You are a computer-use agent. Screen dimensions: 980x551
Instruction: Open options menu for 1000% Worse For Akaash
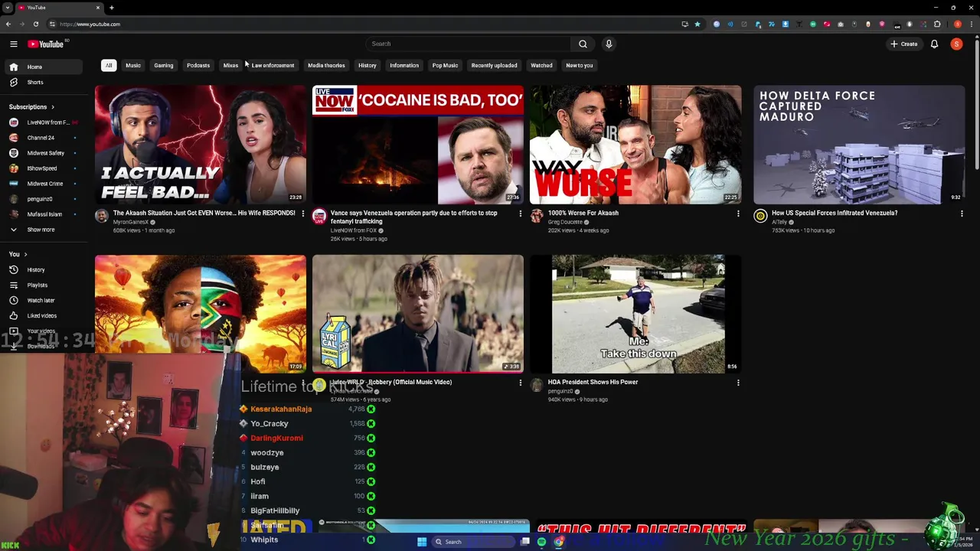coord(738,214)
